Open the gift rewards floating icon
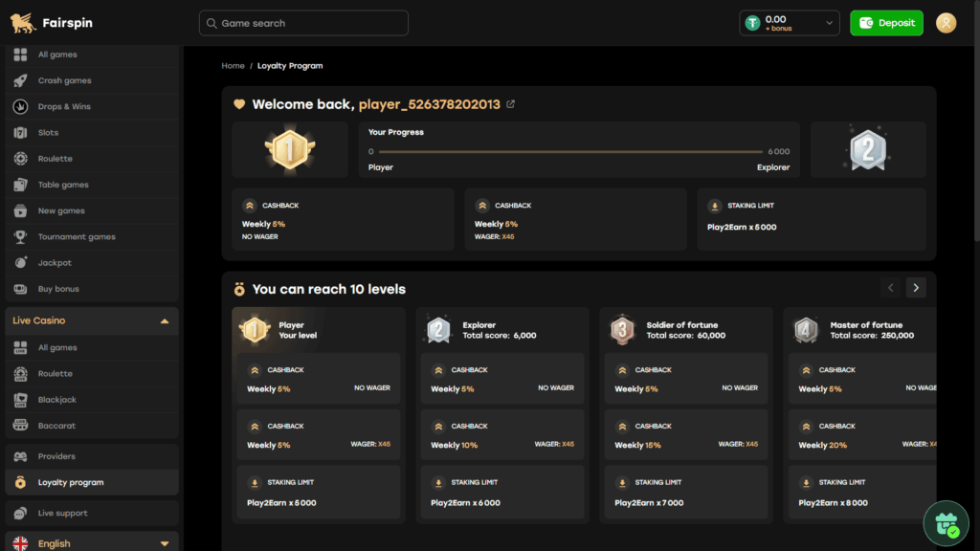The height and width of the screenshot is (551, 980). [x=946, y=523]
